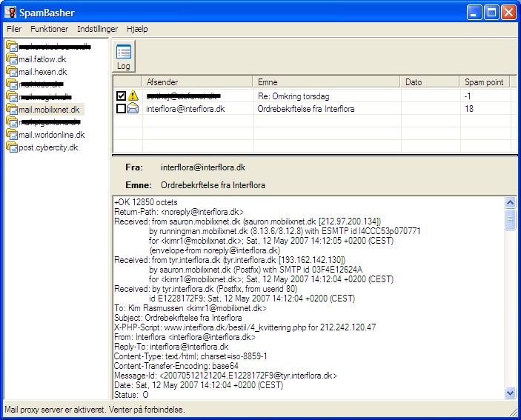
Task: Click the Return-Path header line
Action: click(179, 212)
